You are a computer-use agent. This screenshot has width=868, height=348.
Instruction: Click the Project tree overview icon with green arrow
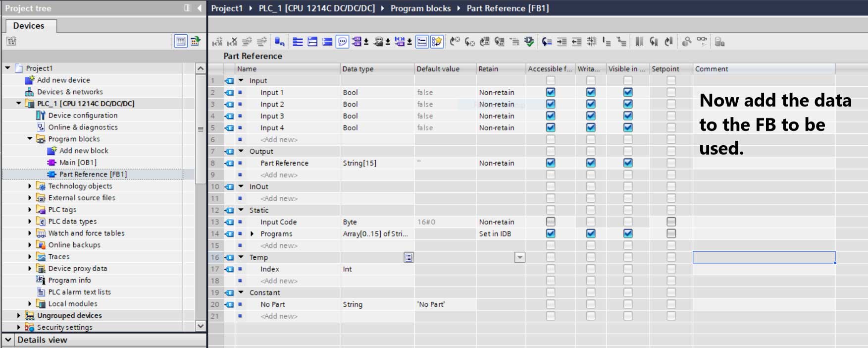[195, 41]
